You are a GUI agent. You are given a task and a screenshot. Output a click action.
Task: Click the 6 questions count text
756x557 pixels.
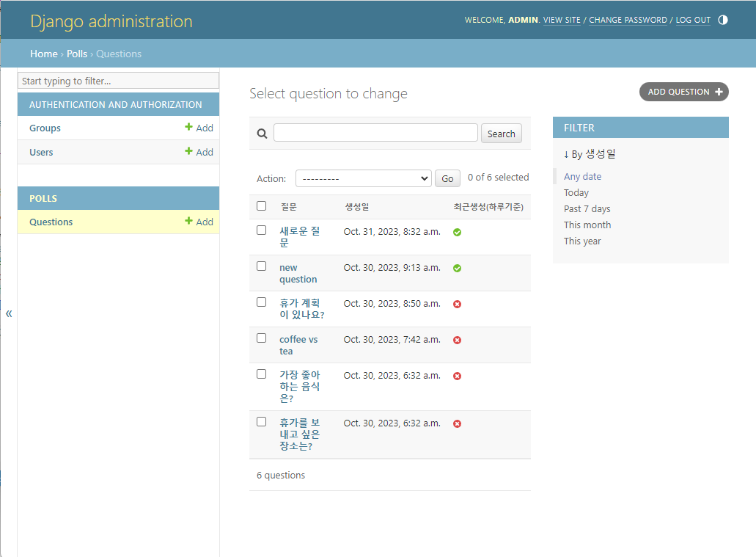click(281, 475)
